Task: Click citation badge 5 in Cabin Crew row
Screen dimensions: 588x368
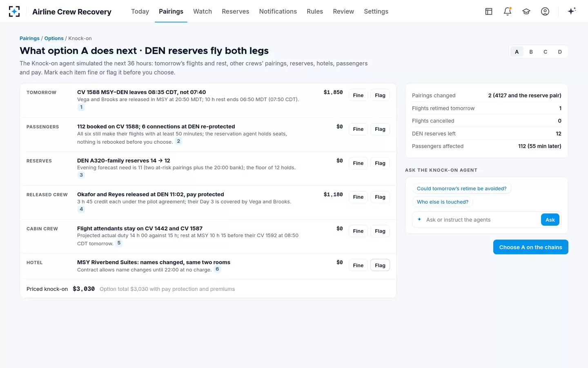Action: tap(119, 243)
